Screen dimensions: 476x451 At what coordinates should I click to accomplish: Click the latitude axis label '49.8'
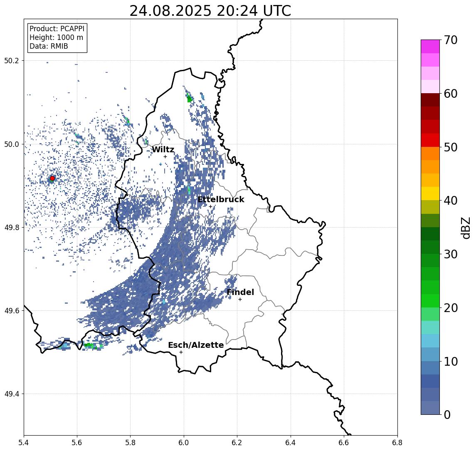[12, 227]
